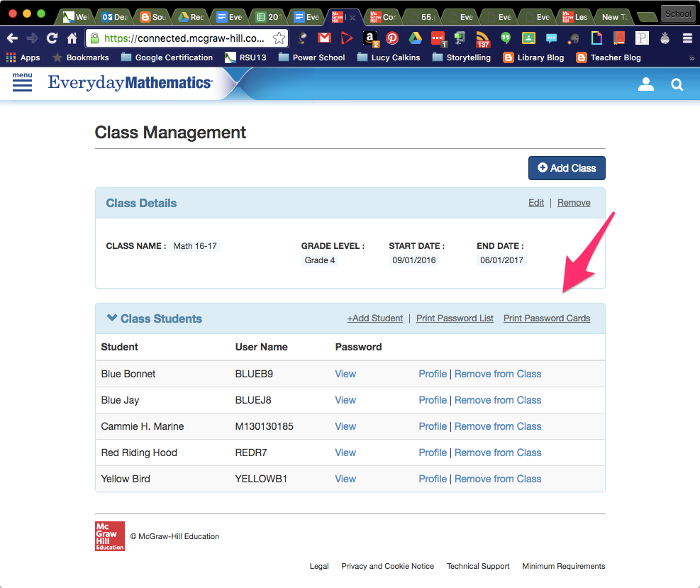This screenshot has width=700, height=588.
Task: Click the Remove class link
Action: pos(574,203)
